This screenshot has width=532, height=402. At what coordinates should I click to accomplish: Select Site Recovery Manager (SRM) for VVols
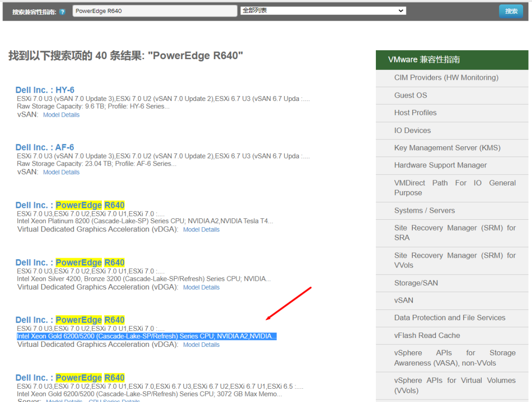[x=452, y=260]
